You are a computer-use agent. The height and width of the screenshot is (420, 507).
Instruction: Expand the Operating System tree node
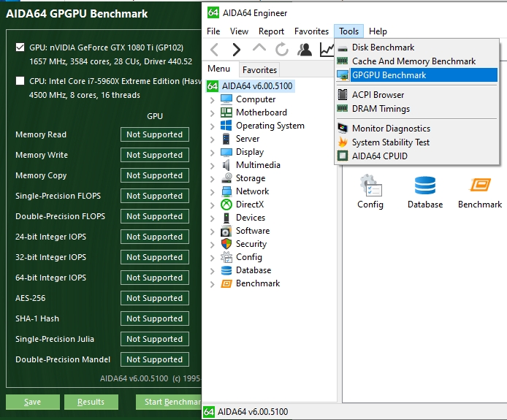point(212,126)
